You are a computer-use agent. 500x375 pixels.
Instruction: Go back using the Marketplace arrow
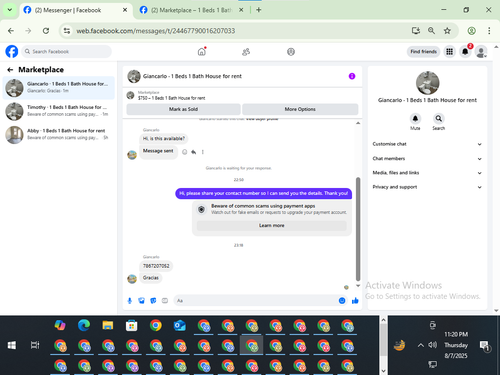click(x=10, y=70)
